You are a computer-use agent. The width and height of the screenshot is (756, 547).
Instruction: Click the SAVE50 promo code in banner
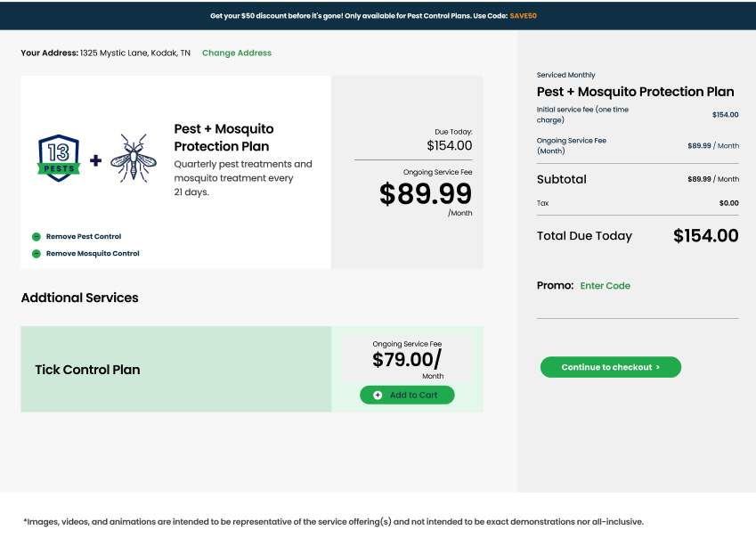(523, 16)
